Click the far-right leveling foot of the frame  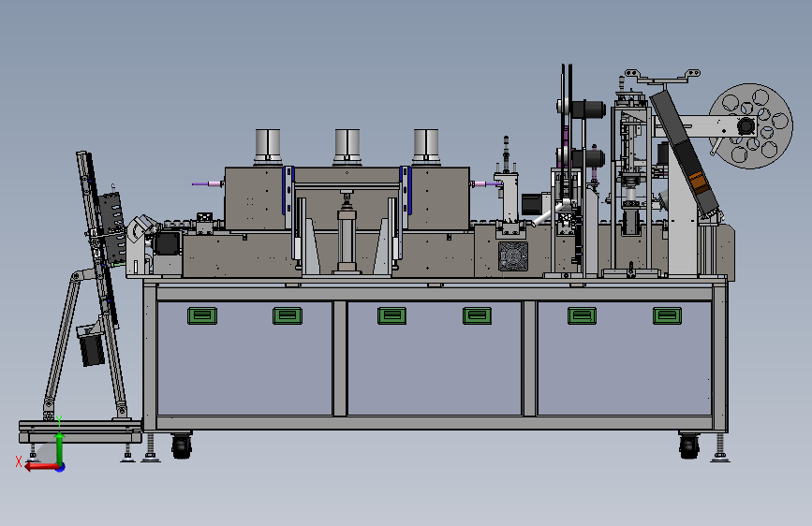click(720, 449)
